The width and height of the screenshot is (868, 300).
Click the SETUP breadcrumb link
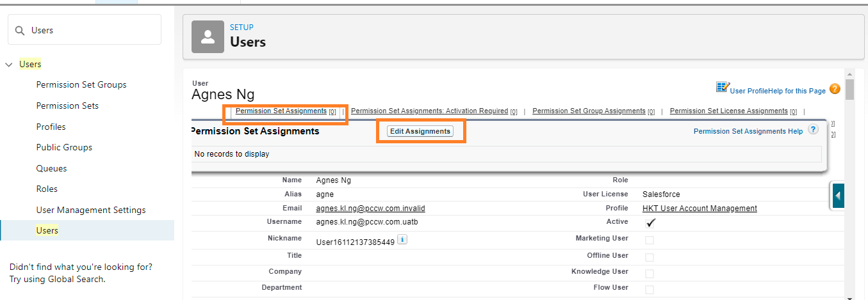pos(242,28)
